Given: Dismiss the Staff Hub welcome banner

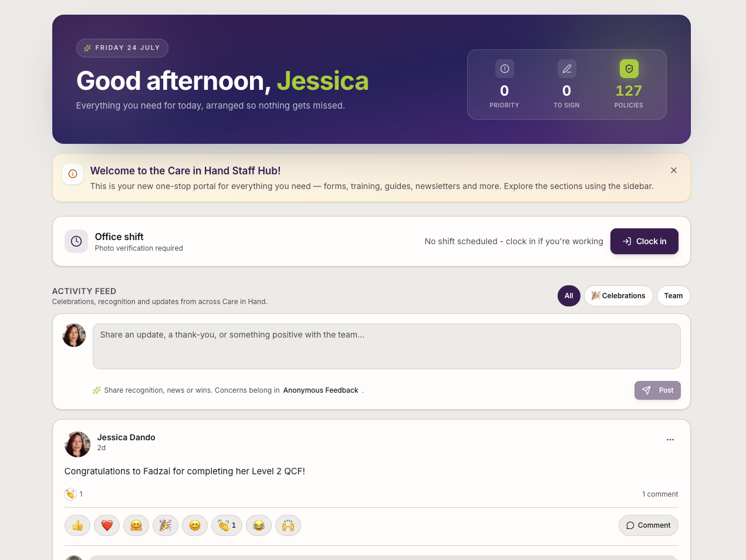Looking at the screenshot, I should 674,170.
